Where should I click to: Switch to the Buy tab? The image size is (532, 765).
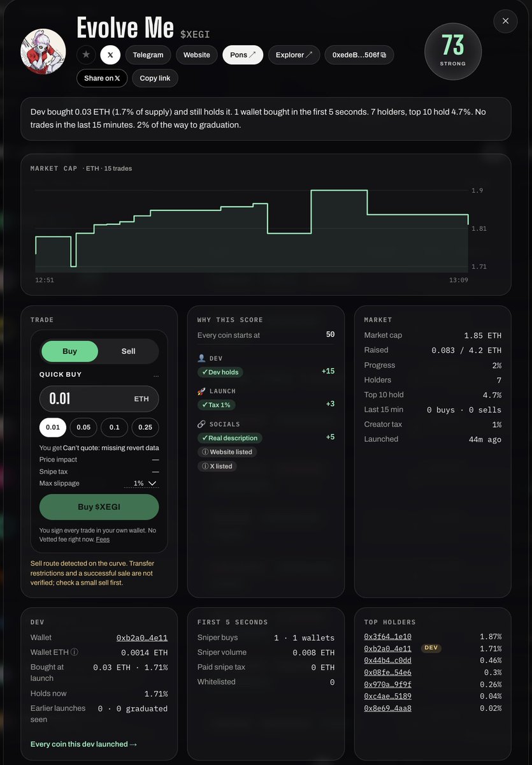click(70, 351)
